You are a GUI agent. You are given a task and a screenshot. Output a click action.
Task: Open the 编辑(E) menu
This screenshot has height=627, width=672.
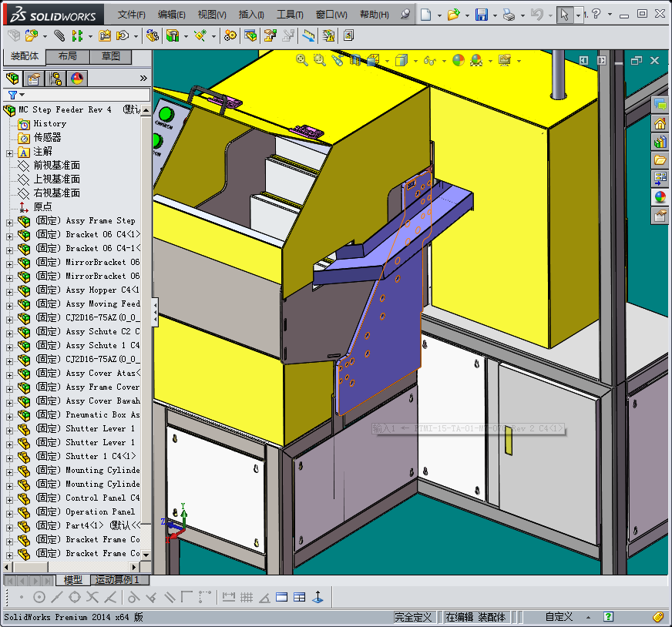[171, 15]
